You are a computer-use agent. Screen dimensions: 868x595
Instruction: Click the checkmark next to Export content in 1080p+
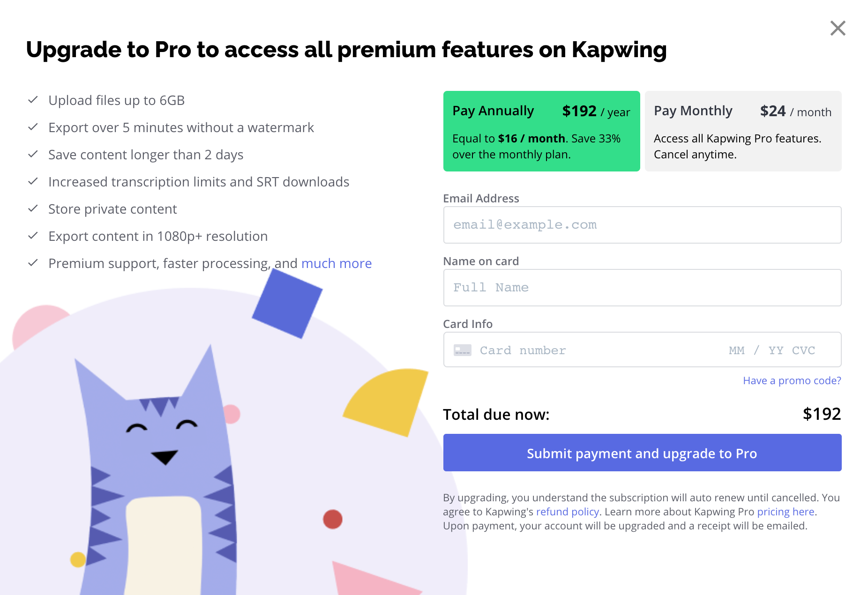[x=33, y=236]
